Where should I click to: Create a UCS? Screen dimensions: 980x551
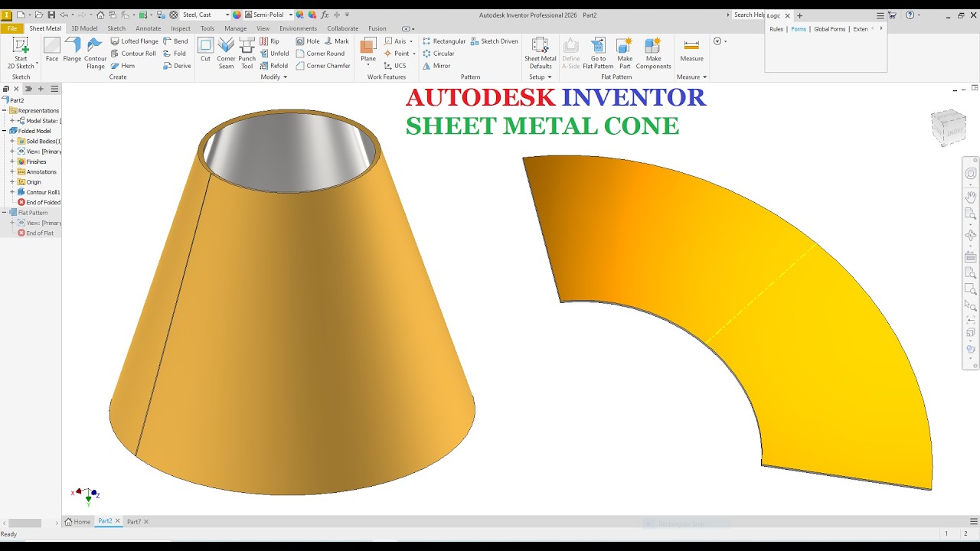[x=395, y=66]
